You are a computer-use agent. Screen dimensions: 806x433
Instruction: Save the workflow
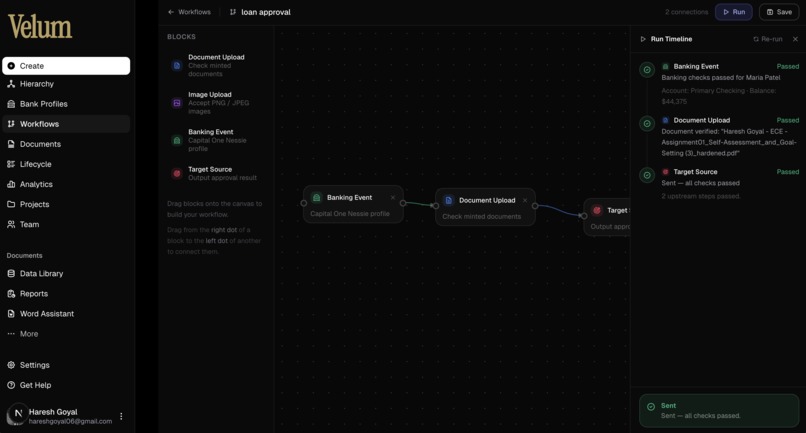click(x=779, y=12)
